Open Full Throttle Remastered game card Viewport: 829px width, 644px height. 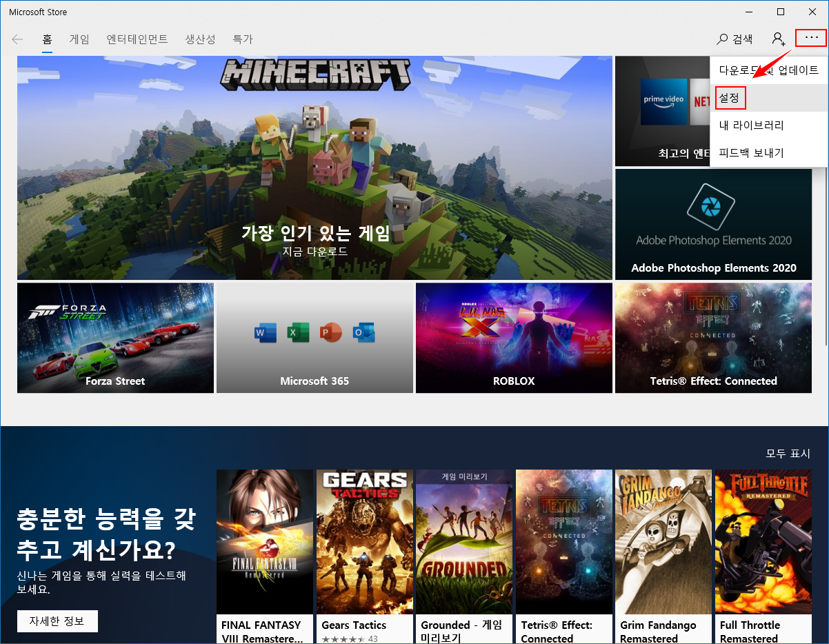click(x=763, y=556)
